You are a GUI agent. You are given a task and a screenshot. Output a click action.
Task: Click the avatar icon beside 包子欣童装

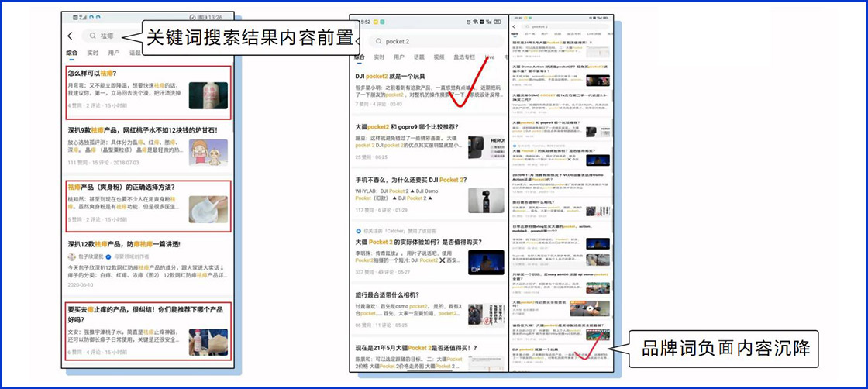point(71,256)
